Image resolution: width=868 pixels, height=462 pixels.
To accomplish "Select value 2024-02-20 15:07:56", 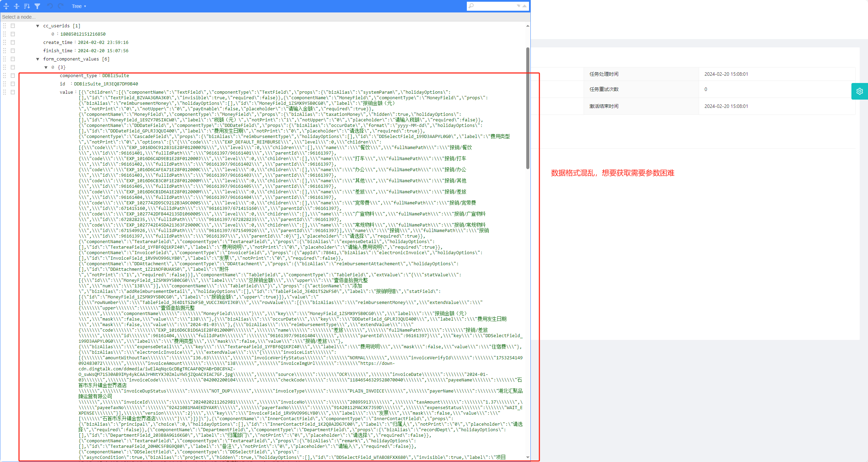I will pyautogui.click(x=103, y=51).
